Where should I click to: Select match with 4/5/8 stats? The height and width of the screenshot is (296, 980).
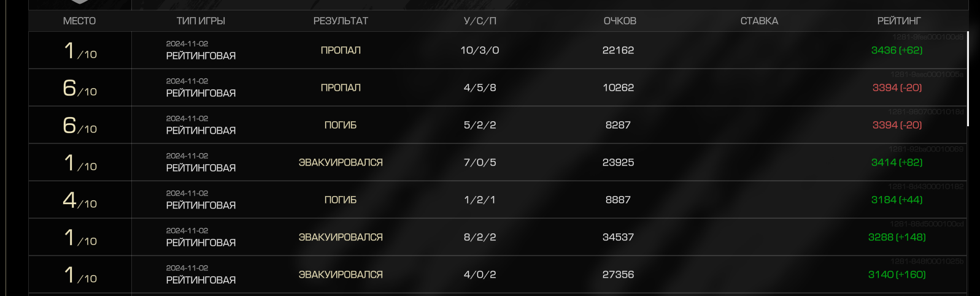coord(498,88)
